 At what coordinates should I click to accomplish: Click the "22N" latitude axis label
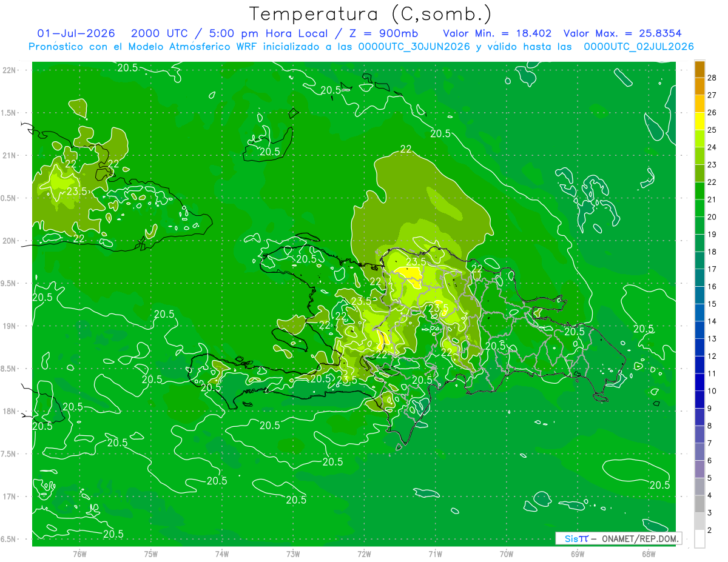[x=9, y=70]
